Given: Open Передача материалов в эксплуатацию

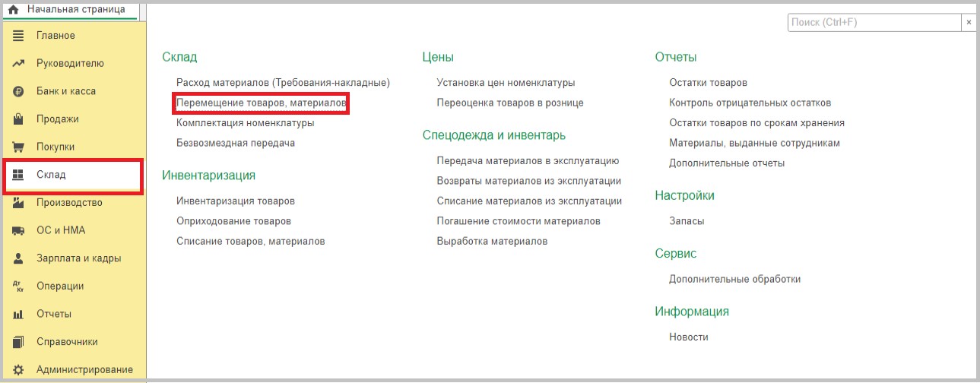Looking at the screenshot, I should click(x=528, y=161).
